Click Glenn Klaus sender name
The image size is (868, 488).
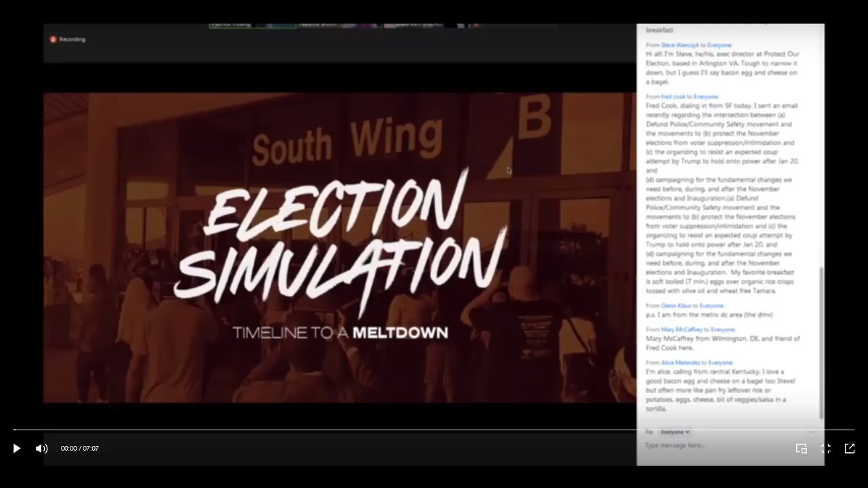[x=676, y=306]
